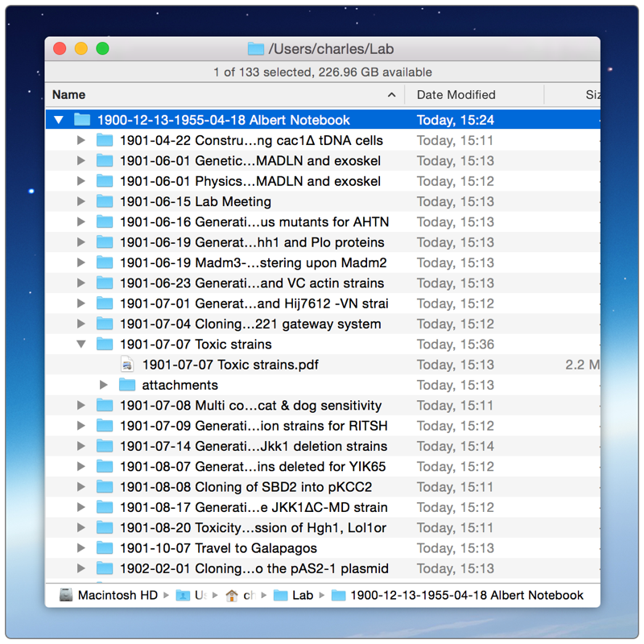Click folder icon of 1901-07-01 Generat…and Hij7612 -VN strai
Image resolution: width=644 pixels, height=644 pixels.
point(105,303)
